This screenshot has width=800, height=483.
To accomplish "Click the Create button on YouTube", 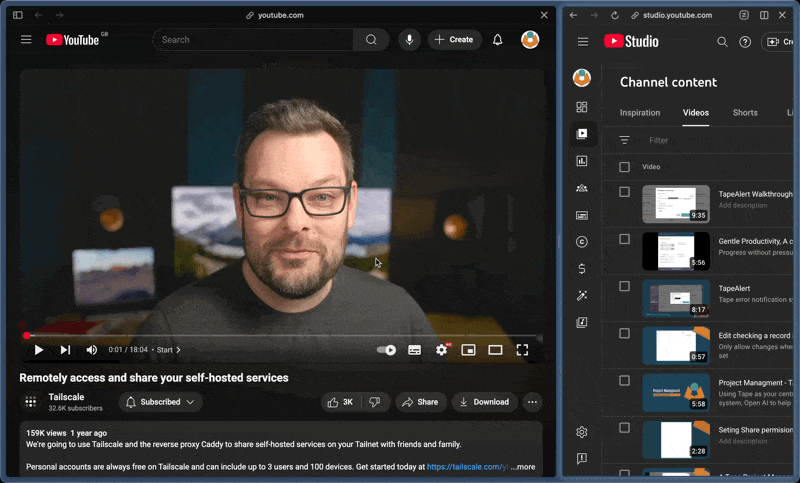I will pyautogui.click(x=455, y=40).
